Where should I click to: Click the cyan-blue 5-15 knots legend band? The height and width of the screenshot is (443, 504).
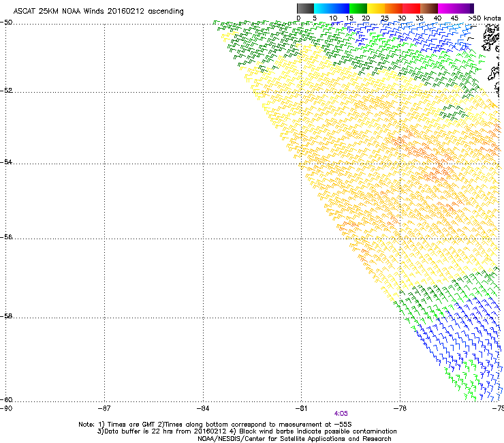coord(332,8)
